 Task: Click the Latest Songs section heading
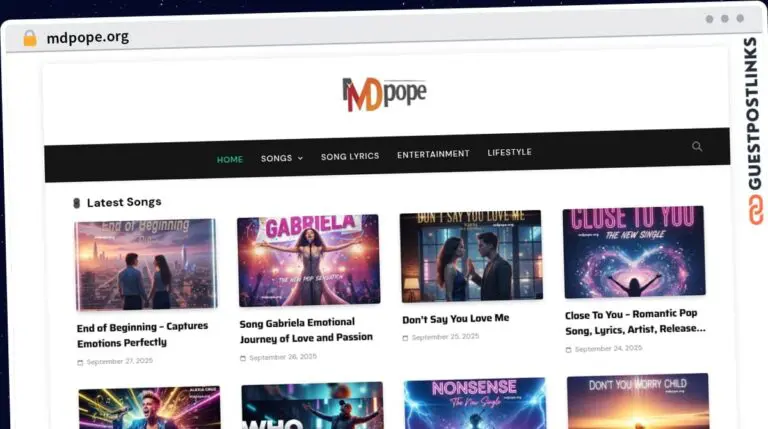click(124, 202)
